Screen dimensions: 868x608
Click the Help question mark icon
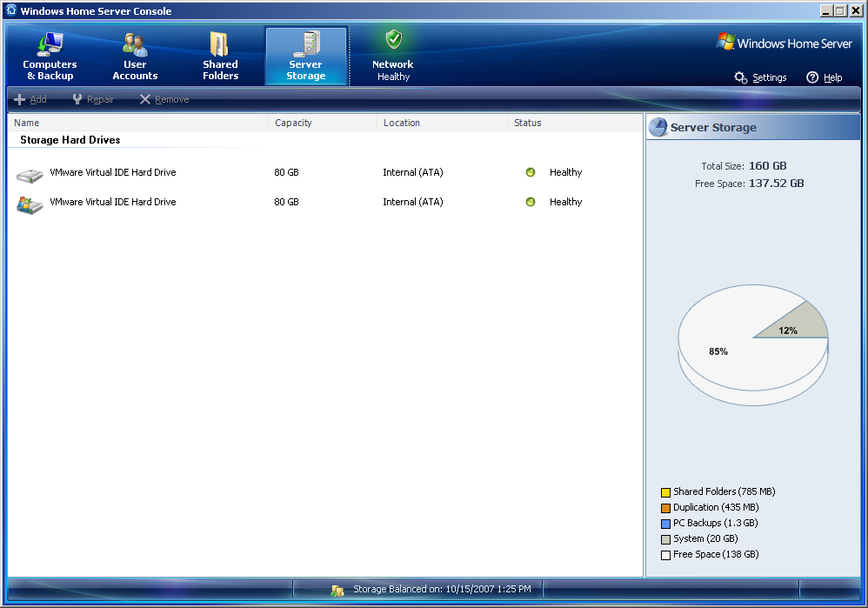click(812, 77)
